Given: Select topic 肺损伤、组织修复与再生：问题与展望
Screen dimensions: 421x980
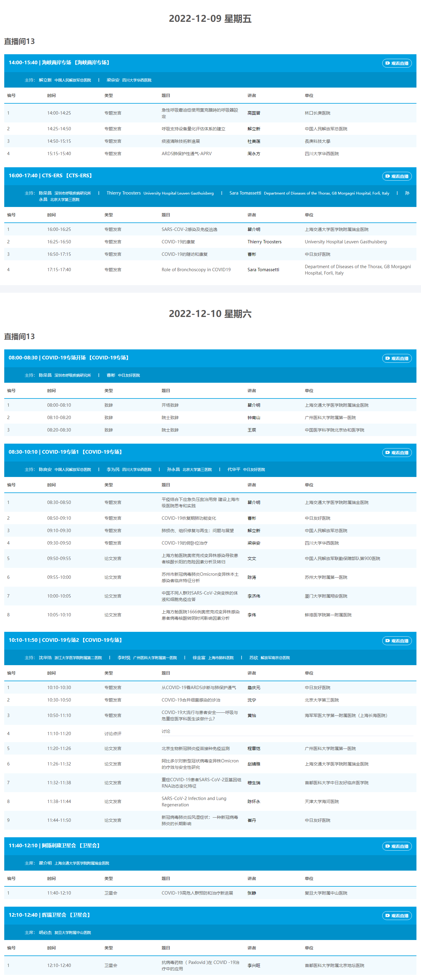Looking at the screenshot, I should [198, 531].
